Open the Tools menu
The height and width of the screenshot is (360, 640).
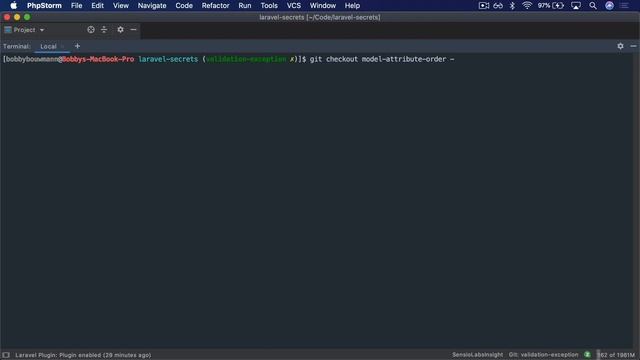coord(269,5)
